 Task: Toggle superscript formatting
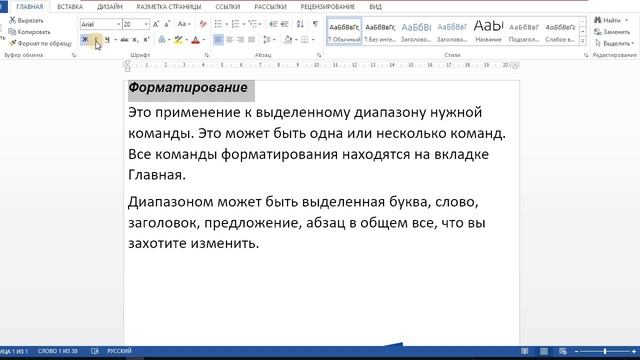coord(146,40)
